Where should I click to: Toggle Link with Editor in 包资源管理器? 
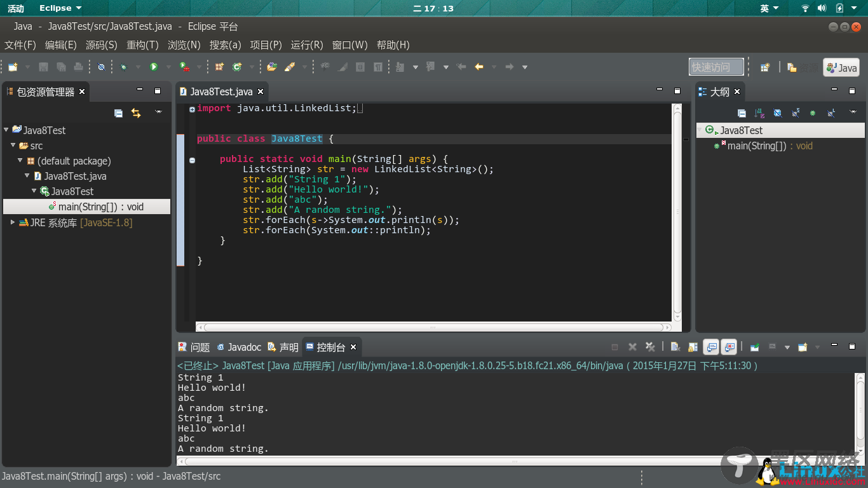[x=136, y=113]
